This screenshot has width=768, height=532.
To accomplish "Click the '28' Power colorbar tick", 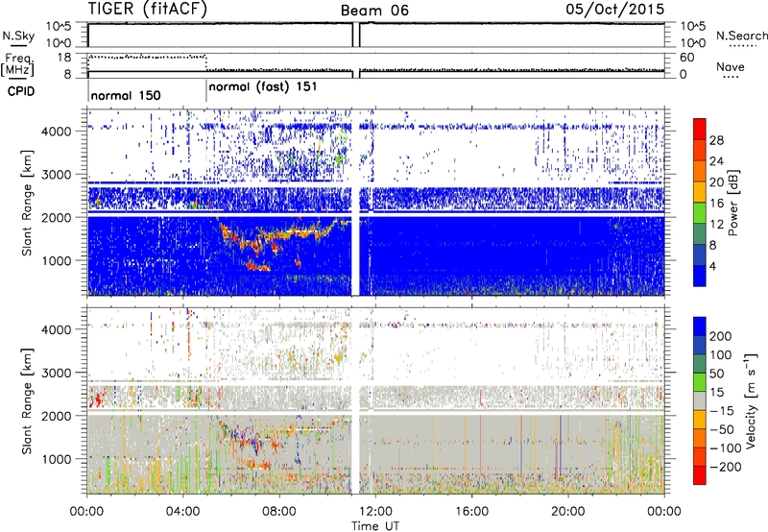I will point(716,140).
